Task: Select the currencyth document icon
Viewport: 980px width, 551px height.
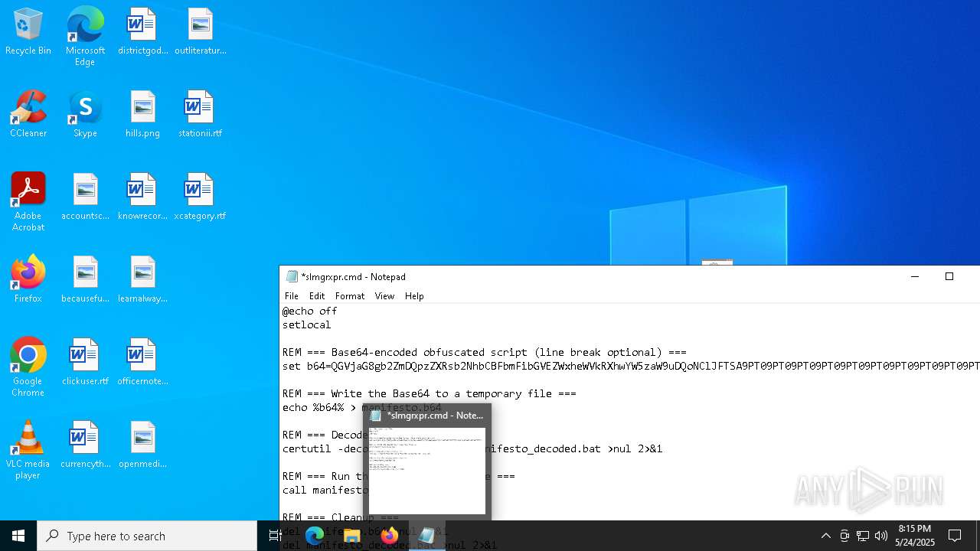Action: tap(85, 445)
